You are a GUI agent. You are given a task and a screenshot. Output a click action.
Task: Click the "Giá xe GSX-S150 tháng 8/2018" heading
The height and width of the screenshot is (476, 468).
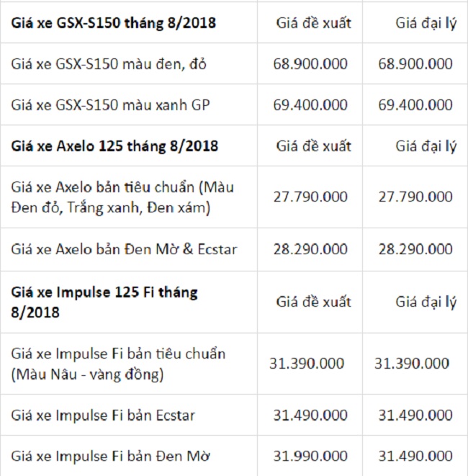(x=114, y=23)
